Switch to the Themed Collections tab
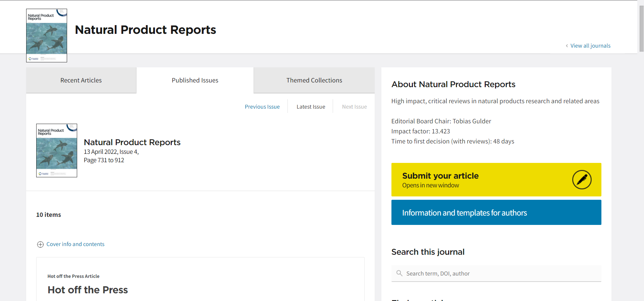The width and height of the screenshot is (644, 301). pos(314,80)
